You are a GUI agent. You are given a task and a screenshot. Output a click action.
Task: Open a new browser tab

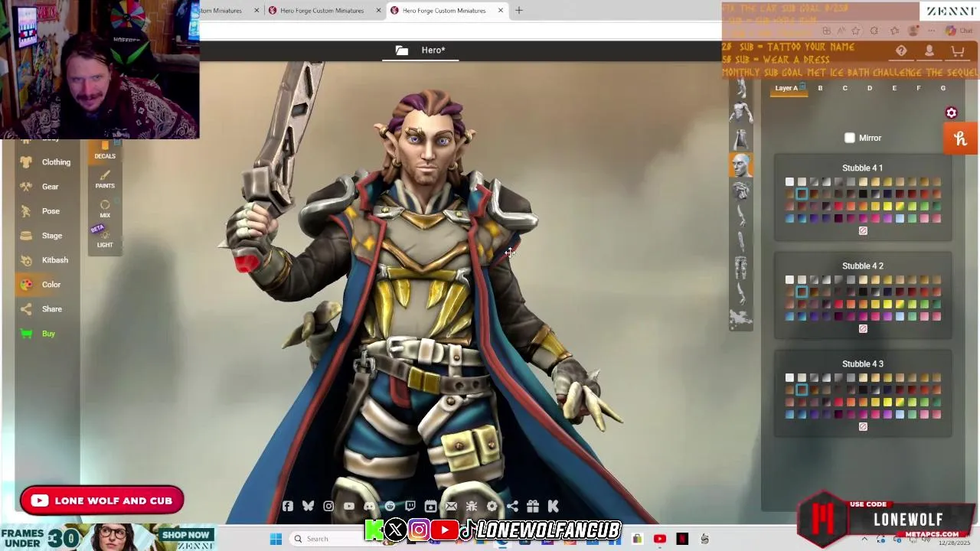click(x=518, y=10)
